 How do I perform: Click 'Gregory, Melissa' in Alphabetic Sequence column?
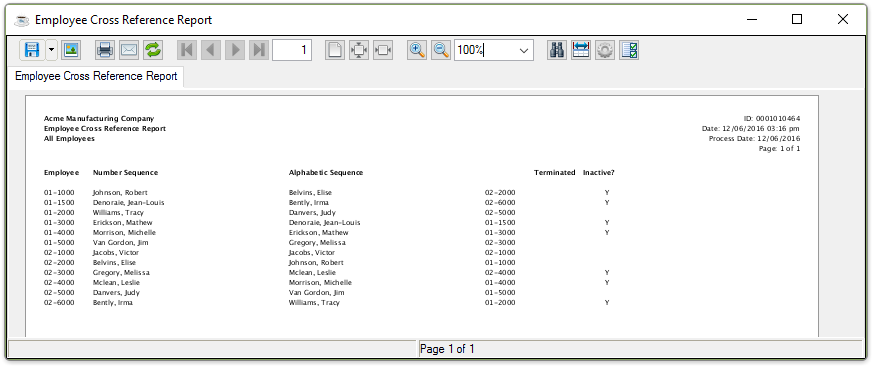317,243
